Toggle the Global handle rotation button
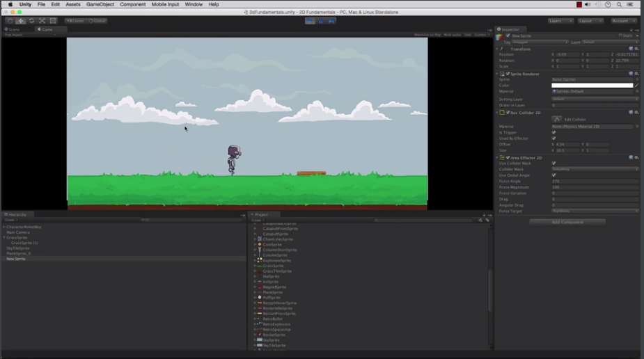This screenshot has width=644, height=359. pos(97,21)
